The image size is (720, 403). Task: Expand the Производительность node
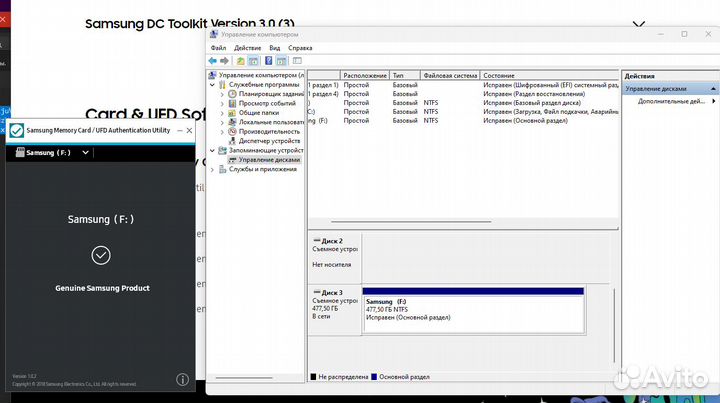point(222,132)
